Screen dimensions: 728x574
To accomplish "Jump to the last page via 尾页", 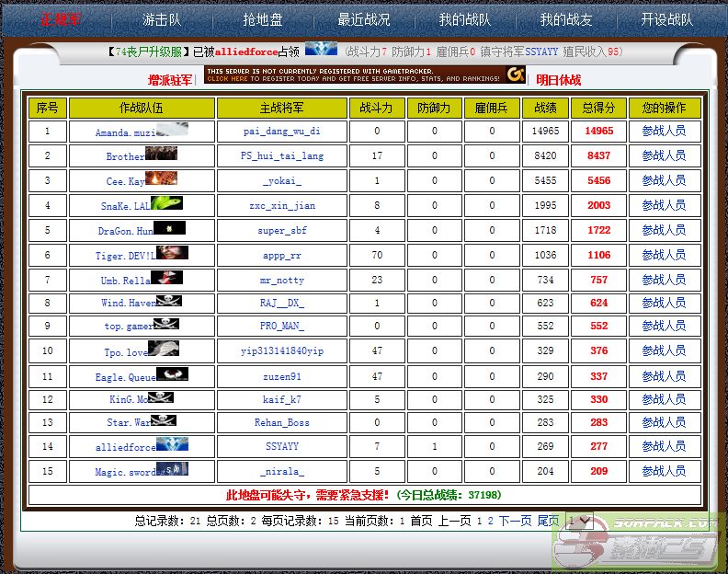I will click(x=548, y=521).
